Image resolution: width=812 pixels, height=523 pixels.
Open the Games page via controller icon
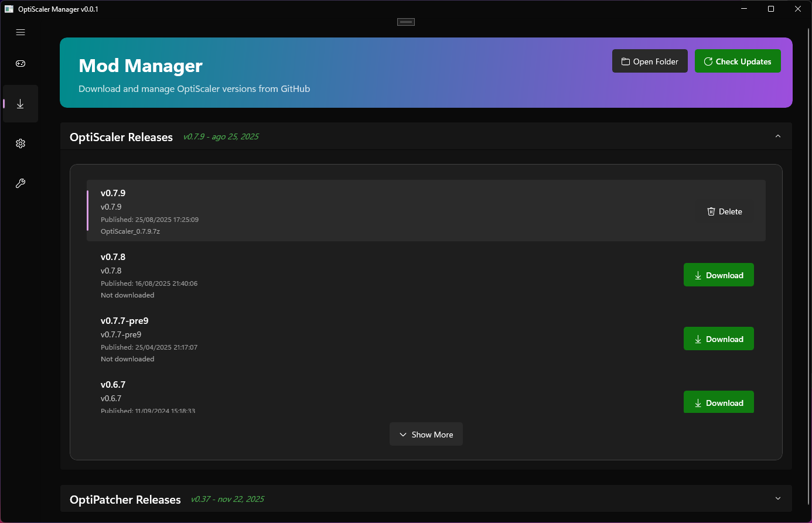21,64
